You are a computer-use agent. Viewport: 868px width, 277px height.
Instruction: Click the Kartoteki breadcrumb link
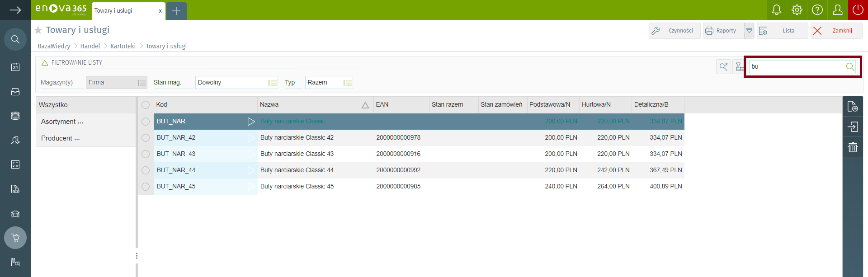(123, 46)
